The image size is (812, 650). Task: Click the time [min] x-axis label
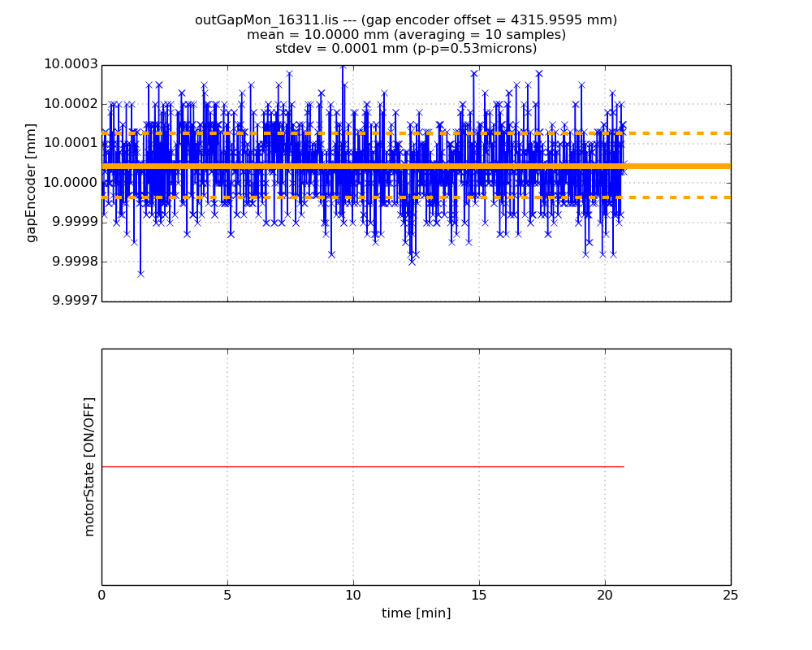[x=416, y=613]
